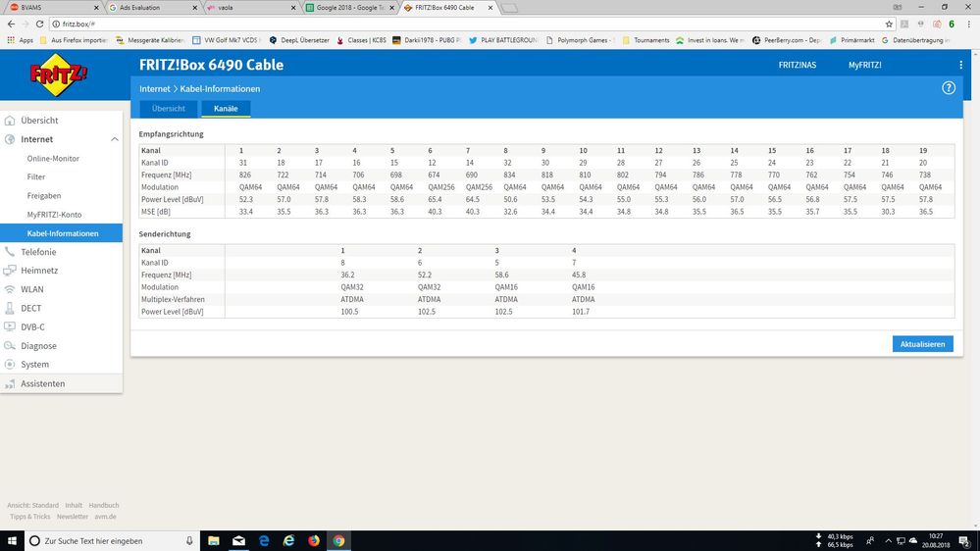Open Firefox from the taskbar
This screenshot has width=980, height=551.
314,541
